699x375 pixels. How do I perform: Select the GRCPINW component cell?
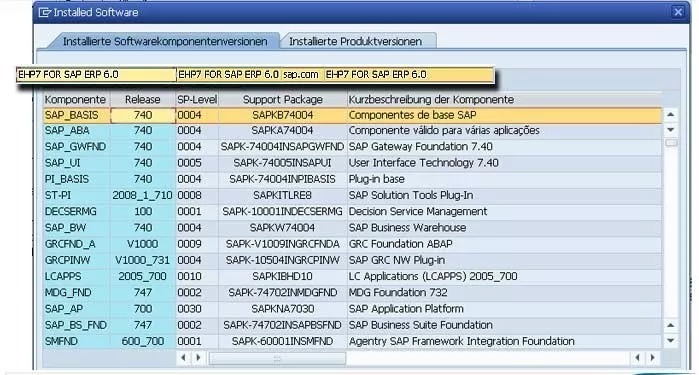tap(76, 260)
